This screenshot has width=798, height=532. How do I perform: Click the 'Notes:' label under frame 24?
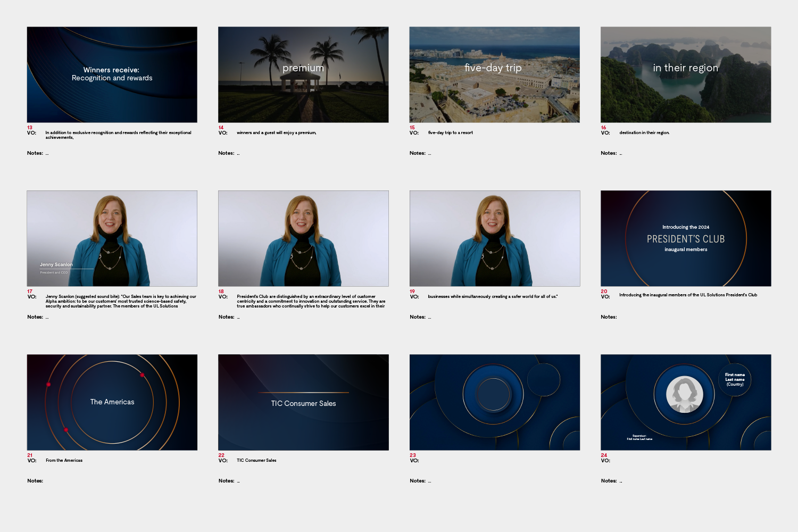tap(609, 481)
